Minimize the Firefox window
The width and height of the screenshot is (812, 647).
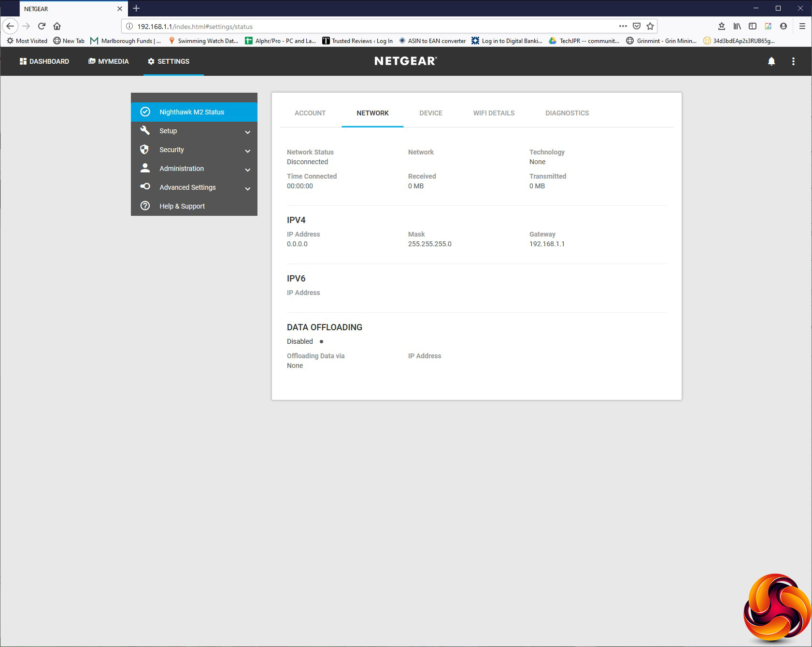coord(756,8)
